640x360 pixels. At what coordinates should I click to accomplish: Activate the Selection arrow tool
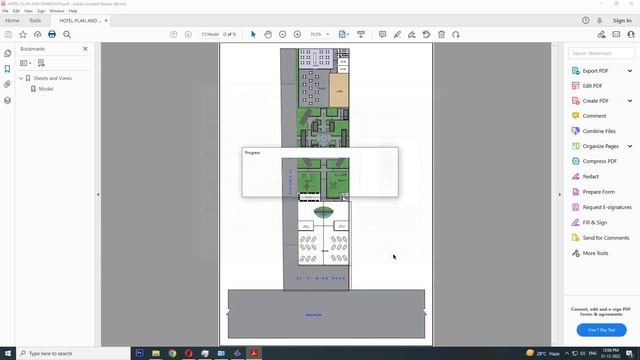[x=253, y=35]
